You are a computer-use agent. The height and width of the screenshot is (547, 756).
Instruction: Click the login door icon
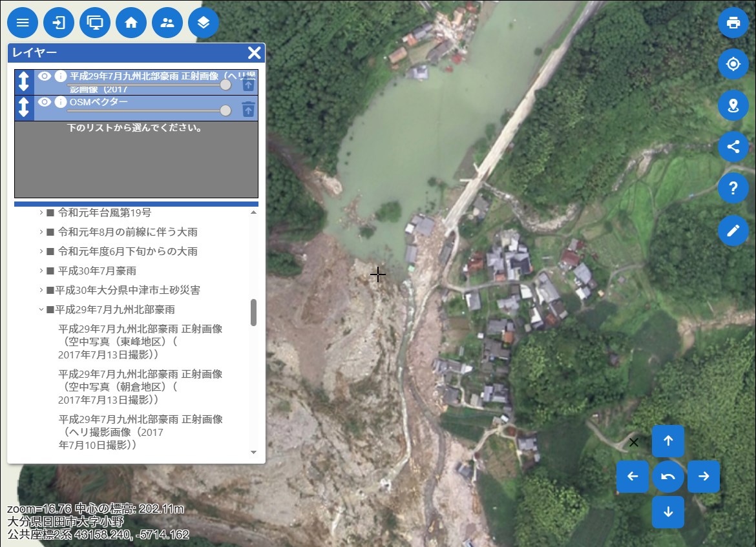(x=59, y=23)
